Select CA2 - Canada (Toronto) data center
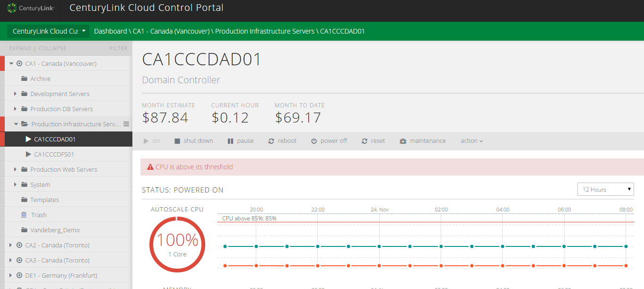This screenshot has width=644, height=289. tap(57, 245)
